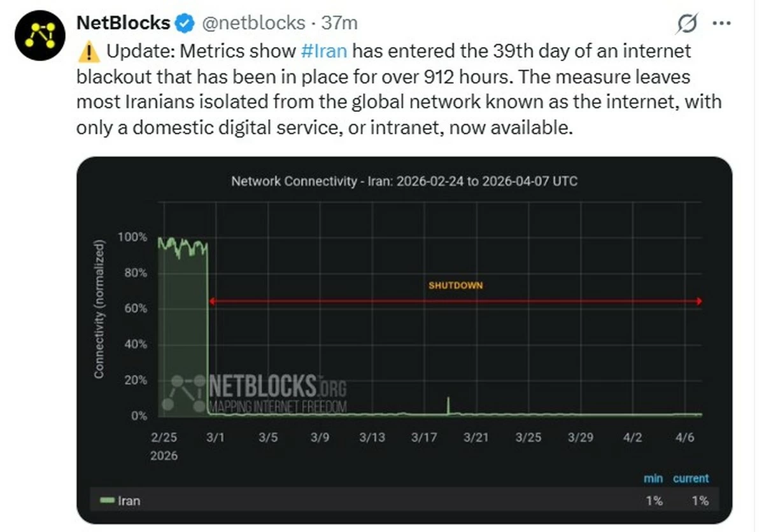
Task: Click the green Iran legend color marker
Action: point(108,501)
